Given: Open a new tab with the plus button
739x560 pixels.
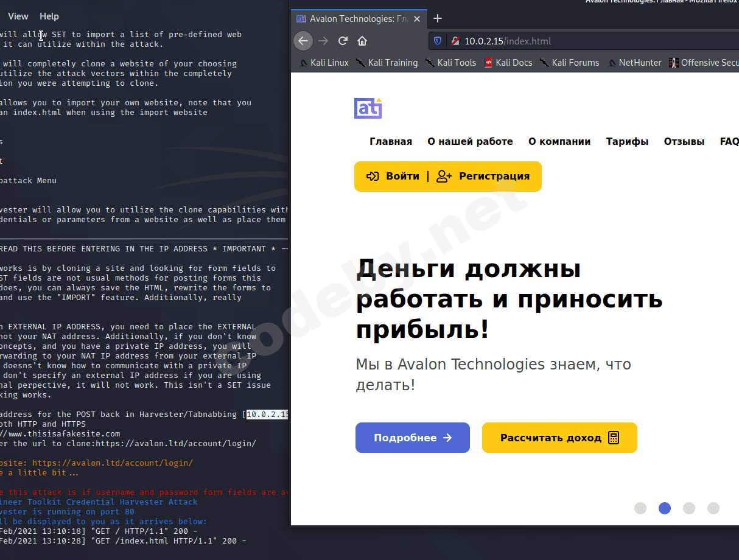Looking at the screenshot, I should tap(438, 18).
